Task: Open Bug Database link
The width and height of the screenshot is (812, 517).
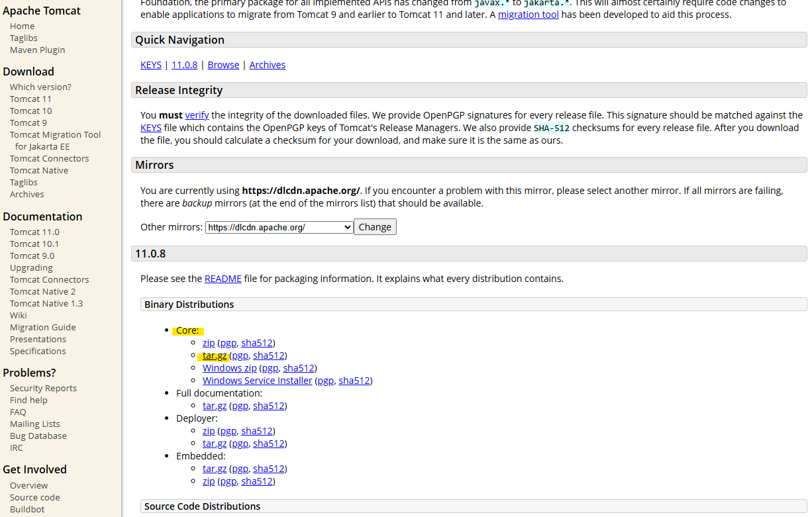Action: coord(38,436)
